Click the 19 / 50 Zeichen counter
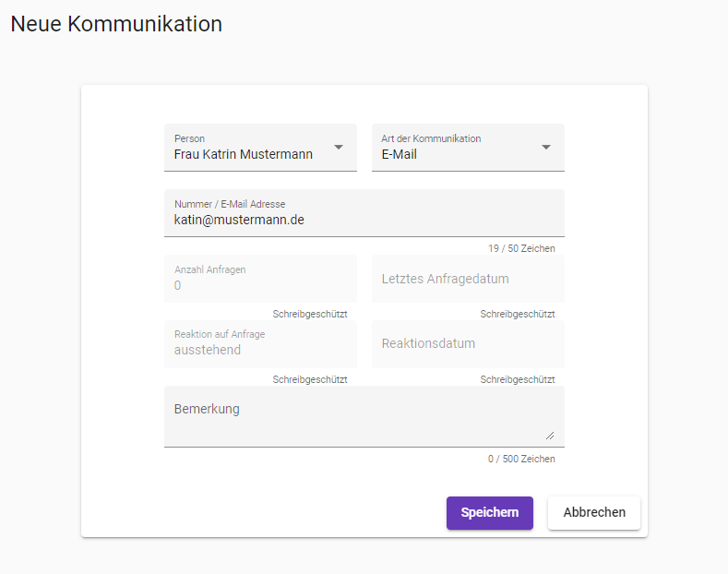The height and width of the screenshot is (574, 728). pyautogui.click(x=521, y=249)
